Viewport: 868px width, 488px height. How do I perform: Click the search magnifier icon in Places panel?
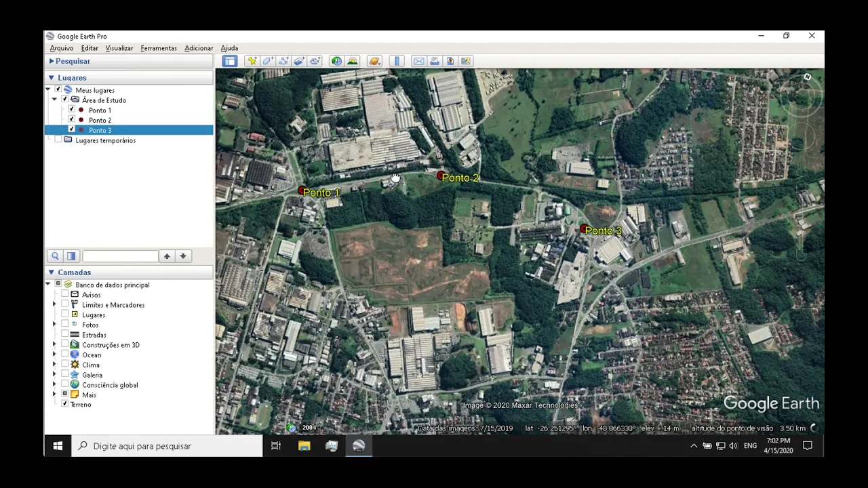[x=55, y=256]
